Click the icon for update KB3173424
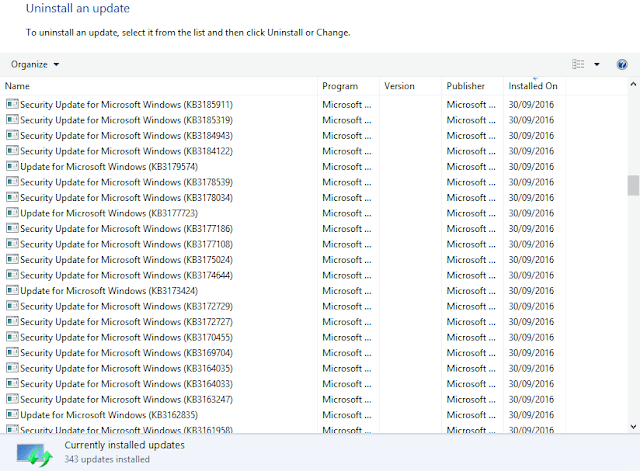The image size is (640, 471). (x=12, y=290)
